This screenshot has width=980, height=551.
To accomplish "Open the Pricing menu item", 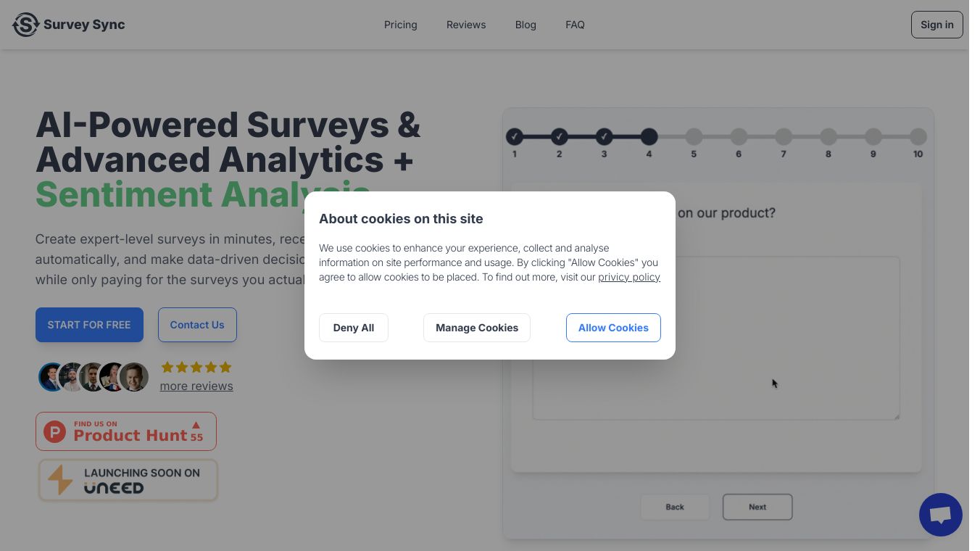I will 401,25.
